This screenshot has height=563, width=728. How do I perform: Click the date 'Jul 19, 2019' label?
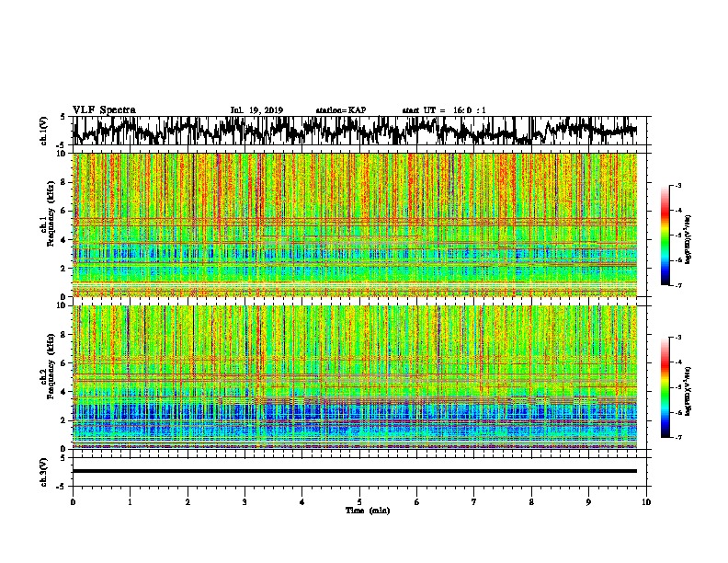[x=256, y=110]
